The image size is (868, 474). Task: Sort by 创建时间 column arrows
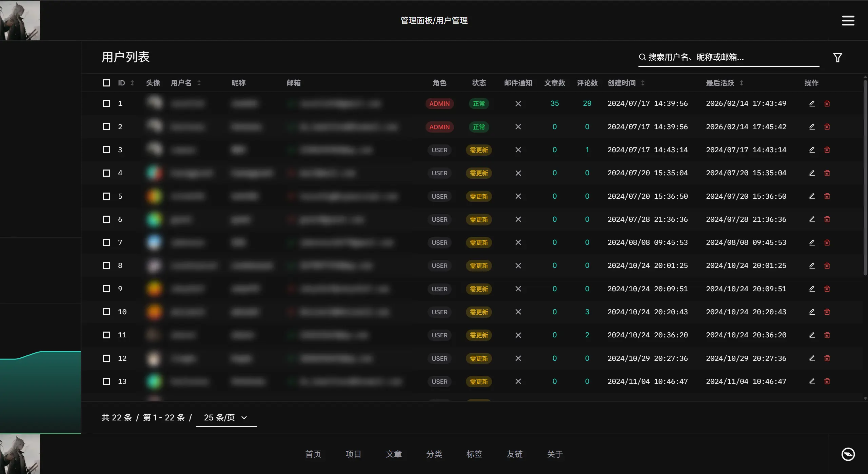click(x=643, y=83)
